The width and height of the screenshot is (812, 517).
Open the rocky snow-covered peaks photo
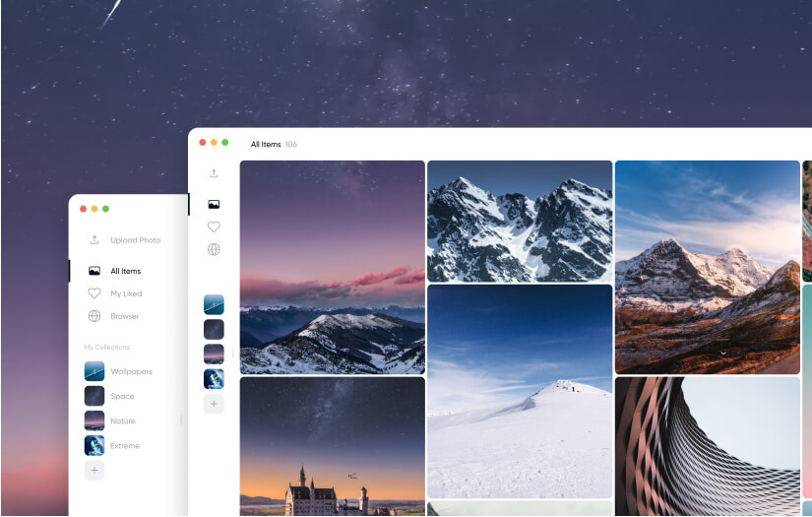click(520, 222)
